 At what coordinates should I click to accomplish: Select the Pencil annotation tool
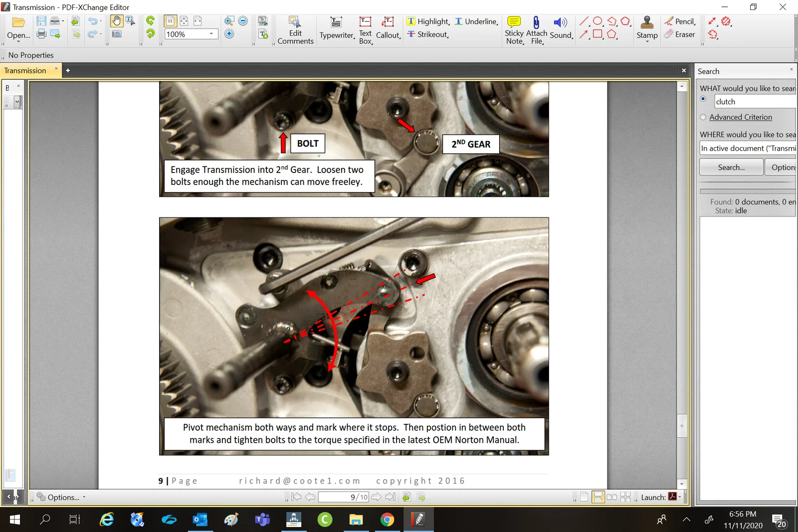coord(679,21)
